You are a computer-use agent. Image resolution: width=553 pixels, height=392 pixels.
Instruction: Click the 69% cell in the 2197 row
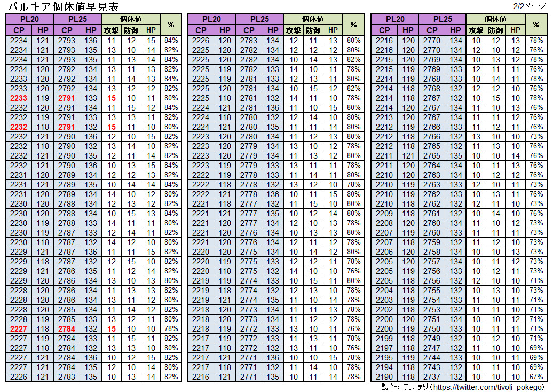pos(536,348)
